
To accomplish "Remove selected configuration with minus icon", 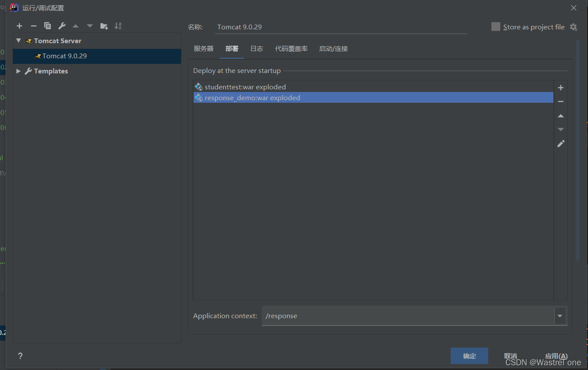I will [34, 26].
